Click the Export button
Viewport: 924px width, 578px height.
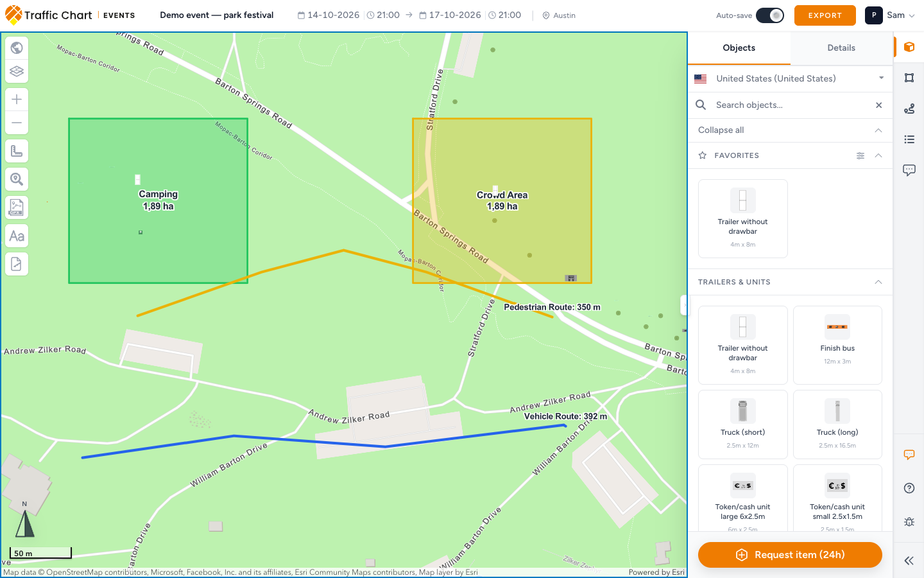point(825,15)
